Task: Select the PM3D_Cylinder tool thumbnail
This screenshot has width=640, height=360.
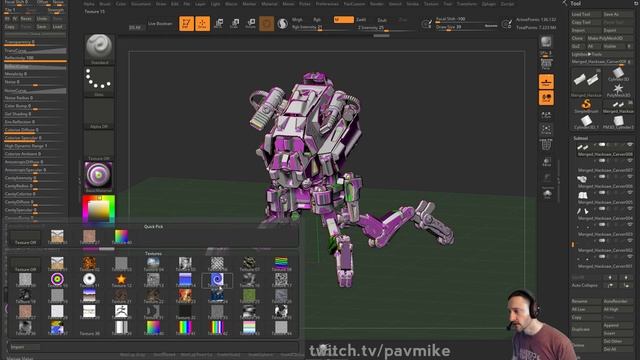Action: tap(618, 122)
